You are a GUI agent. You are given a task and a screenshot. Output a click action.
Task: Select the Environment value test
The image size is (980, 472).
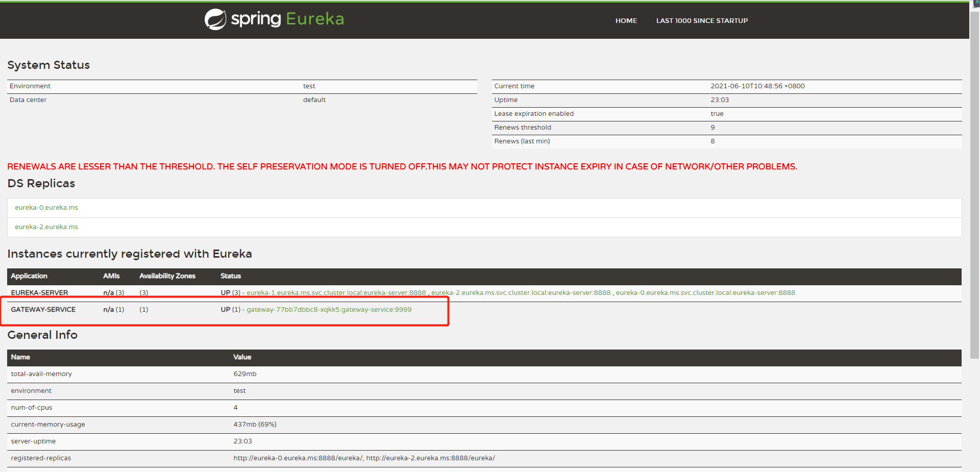309,86
